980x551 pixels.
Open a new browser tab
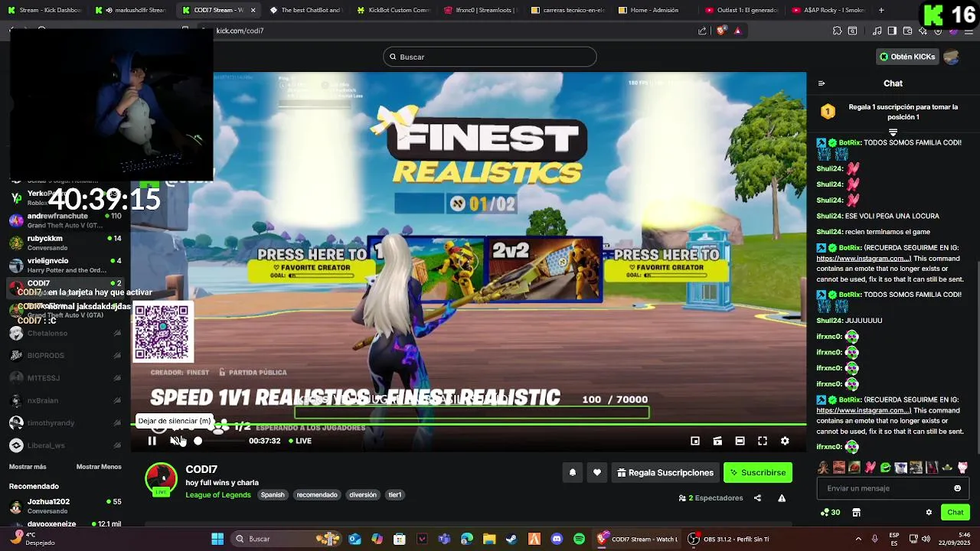point(881,10)
